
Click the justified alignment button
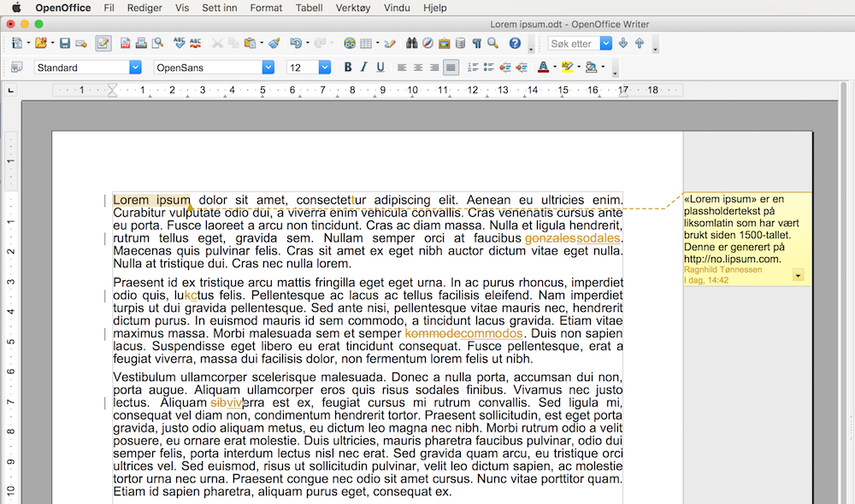coord(451,67)
